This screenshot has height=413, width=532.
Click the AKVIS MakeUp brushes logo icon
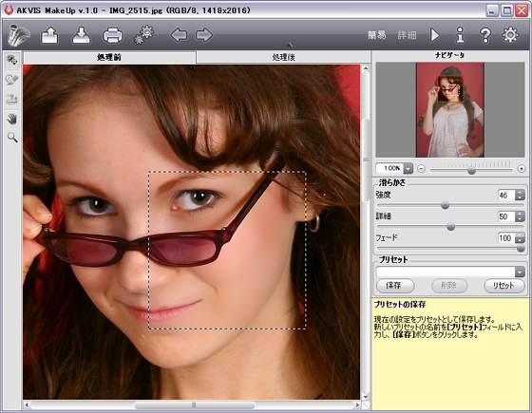[18, 35]
